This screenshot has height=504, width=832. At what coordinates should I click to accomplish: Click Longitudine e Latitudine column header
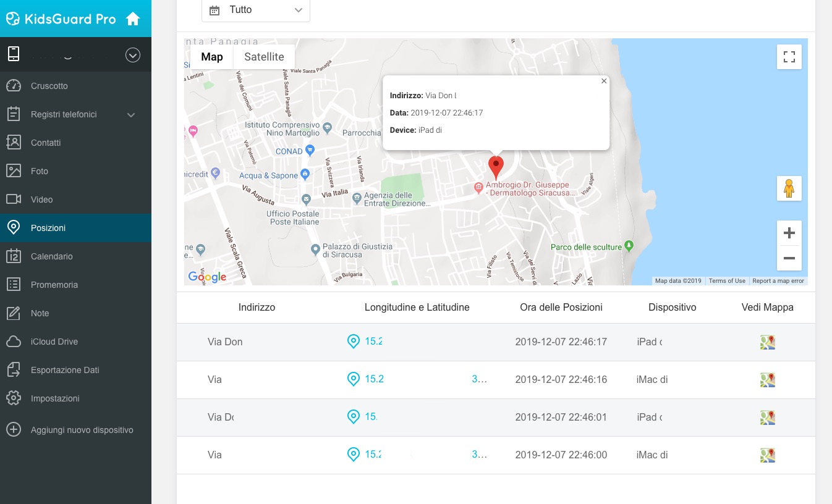click(417, 307)
